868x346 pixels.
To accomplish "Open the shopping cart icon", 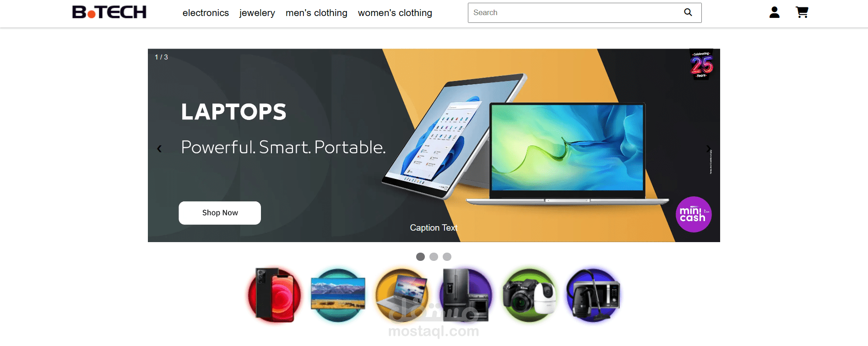I will click(x=802, y=12).
